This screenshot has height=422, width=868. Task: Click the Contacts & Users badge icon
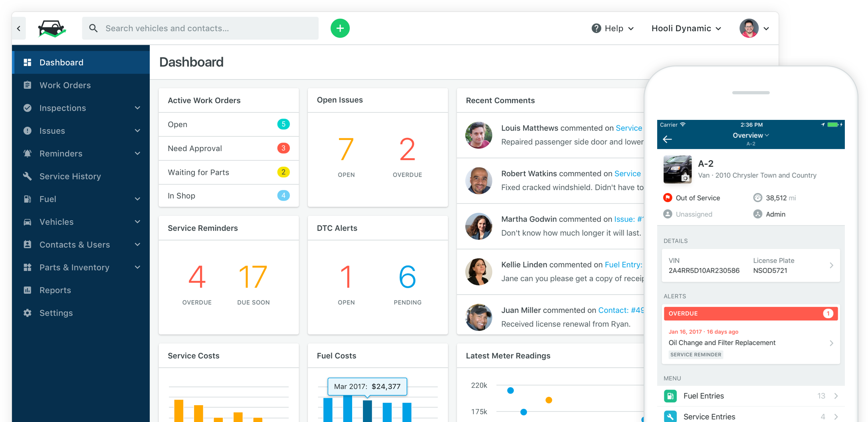(28, 245)
